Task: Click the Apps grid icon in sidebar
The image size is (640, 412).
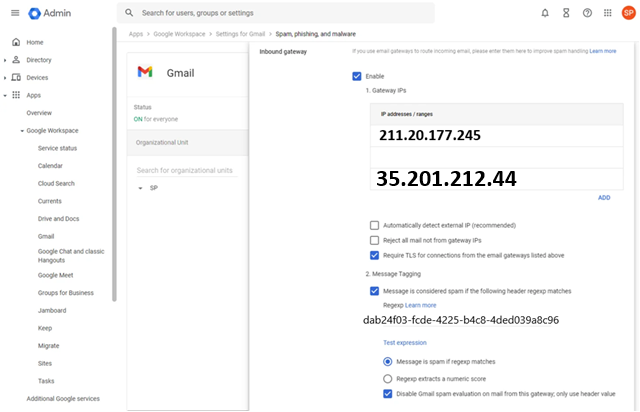Action: pyautogui.click(x=16, y=95)
